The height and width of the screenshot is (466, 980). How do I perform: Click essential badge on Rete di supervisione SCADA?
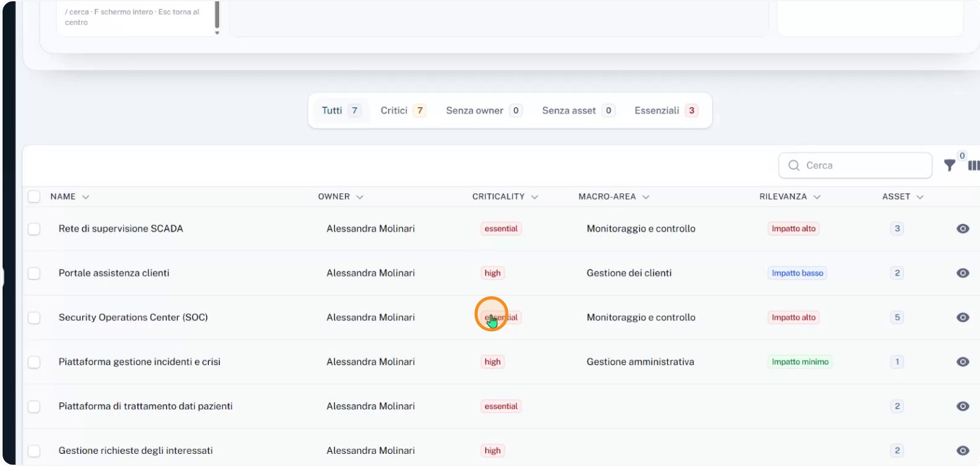[x=501, y=229]
